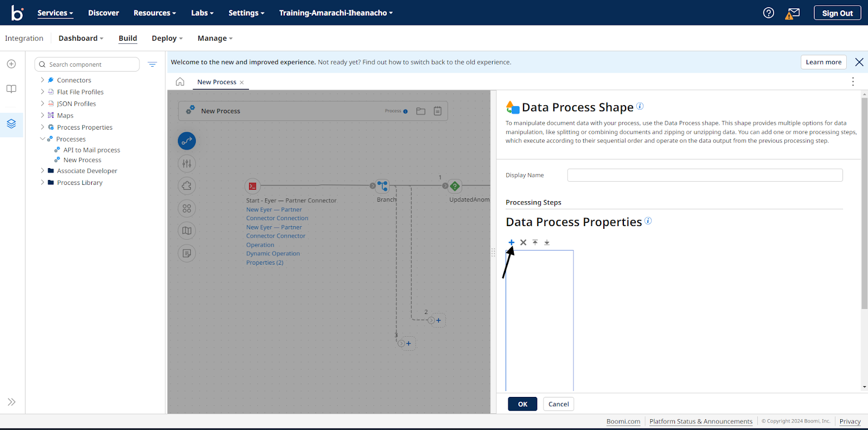Viewport: 868px width, 430px height.
Task: Delete the selected processing step
Action: pyautogui.click(x=523, y=242)
